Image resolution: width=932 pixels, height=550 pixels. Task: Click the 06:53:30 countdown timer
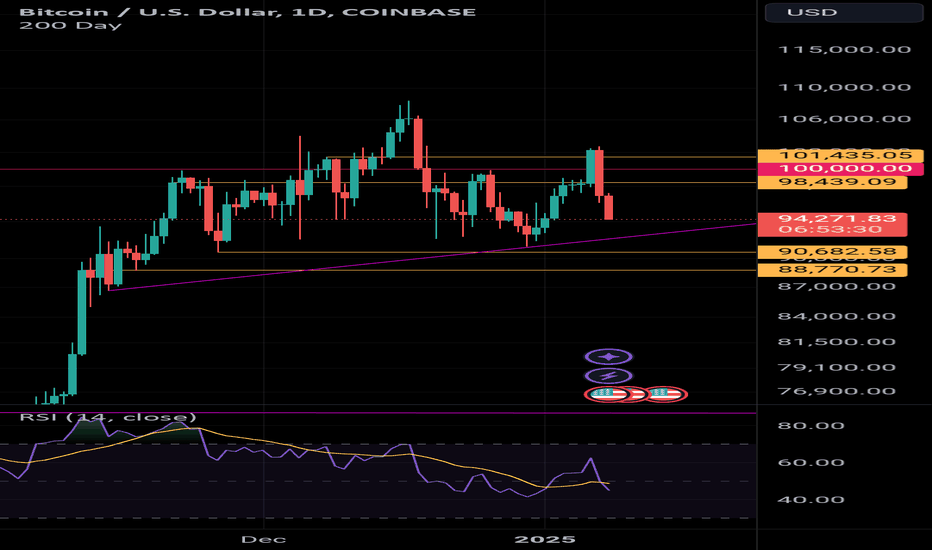(830, 230)
